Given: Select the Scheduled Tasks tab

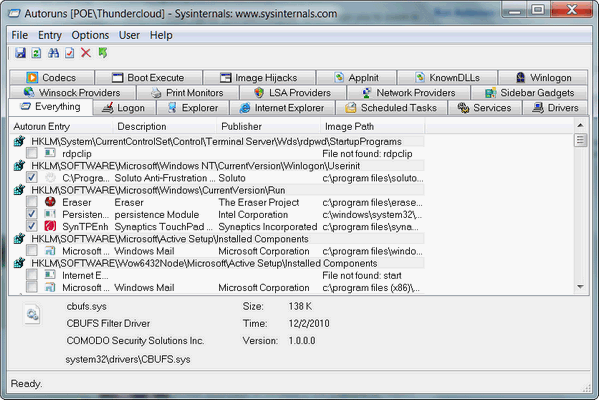Looking at the screenshot, I should [x=392, y=108].
